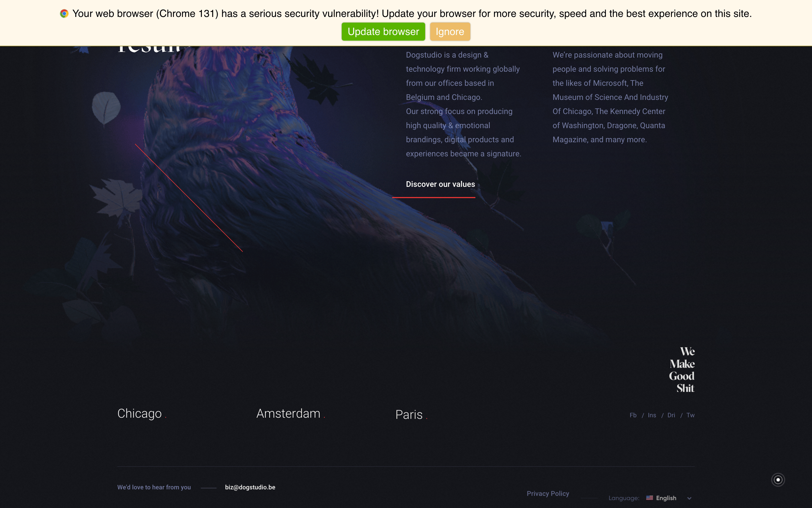Select the Amsterdam office
This screenshot has width=812, height=508.
coord(288,413)
